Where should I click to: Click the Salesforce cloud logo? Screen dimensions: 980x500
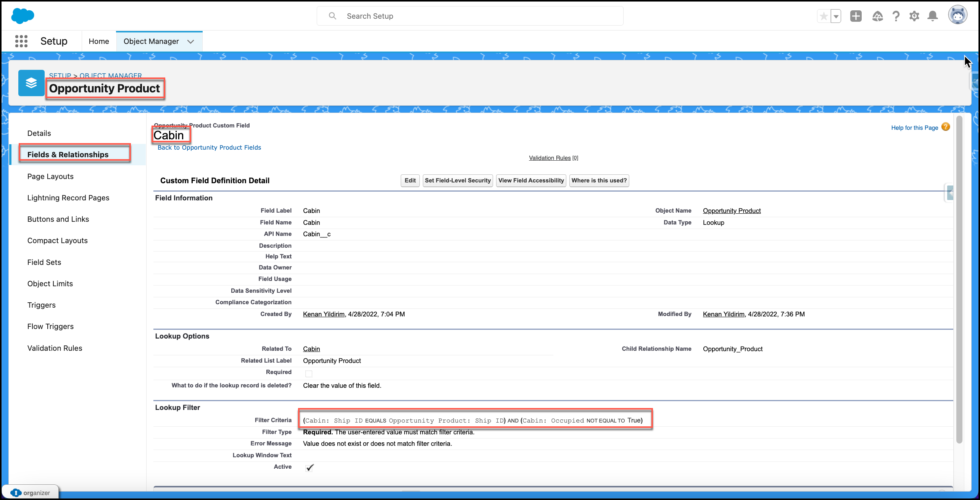pyautogui.click(x=23, y=16)
